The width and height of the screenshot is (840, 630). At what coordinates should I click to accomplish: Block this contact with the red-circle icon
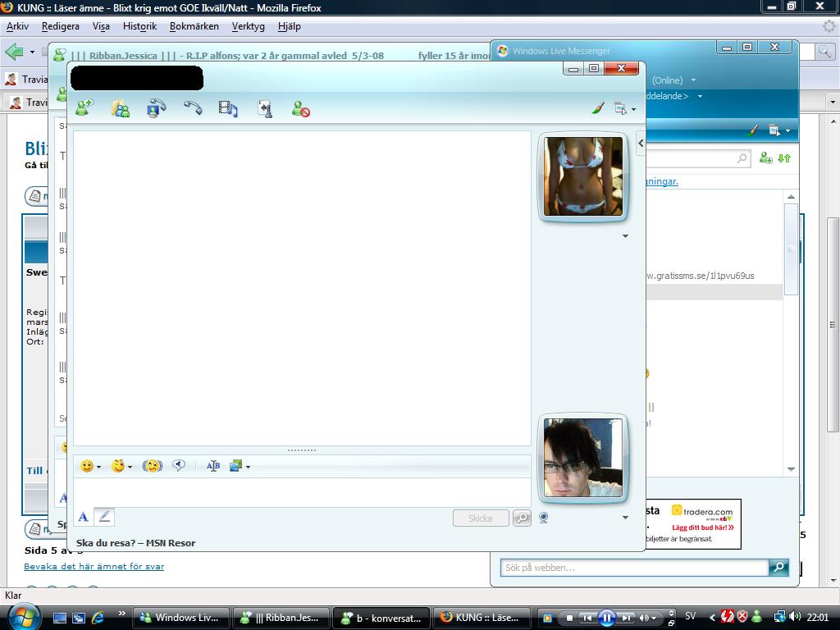click(301, 109)
